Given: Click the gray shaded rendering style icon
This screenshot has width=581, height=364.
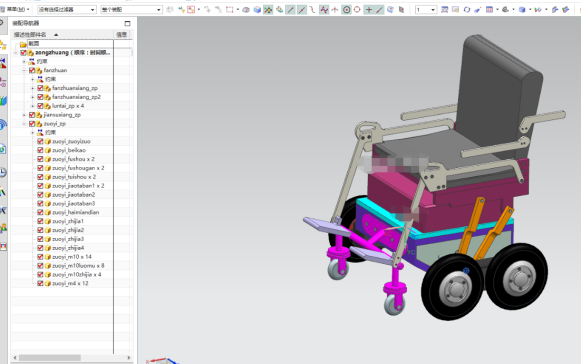Looking at the screenshot, I should click(x=505, y=10).
